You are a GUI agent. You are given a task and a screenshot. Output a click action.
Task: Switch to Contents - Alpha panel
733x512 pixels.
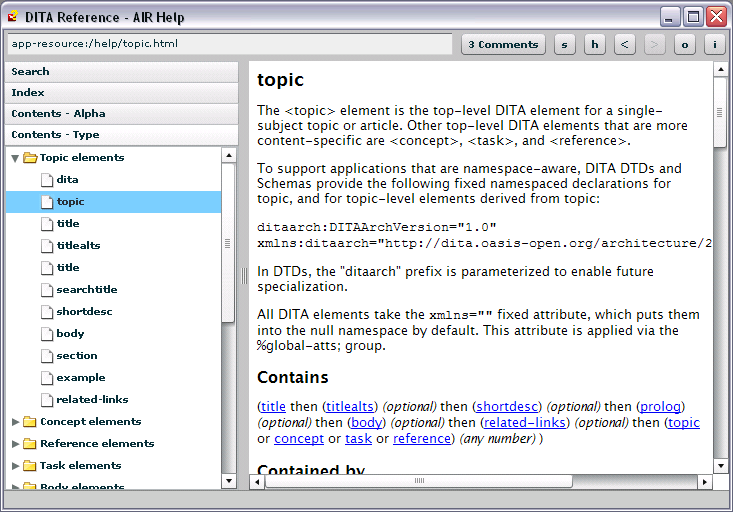(x=122, y=114)
